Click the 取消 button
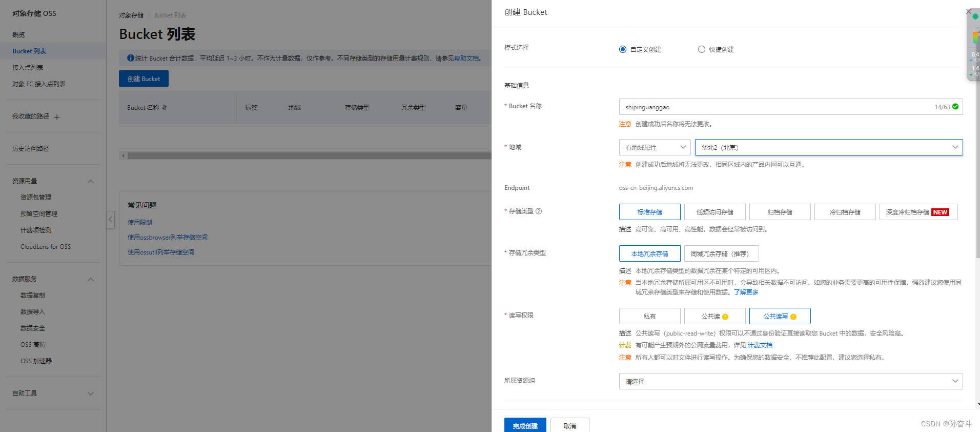 (x=570, y=426)
